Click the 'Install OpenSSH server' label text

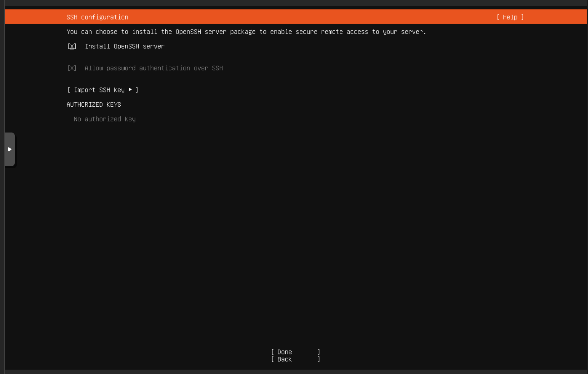[125, 46]
